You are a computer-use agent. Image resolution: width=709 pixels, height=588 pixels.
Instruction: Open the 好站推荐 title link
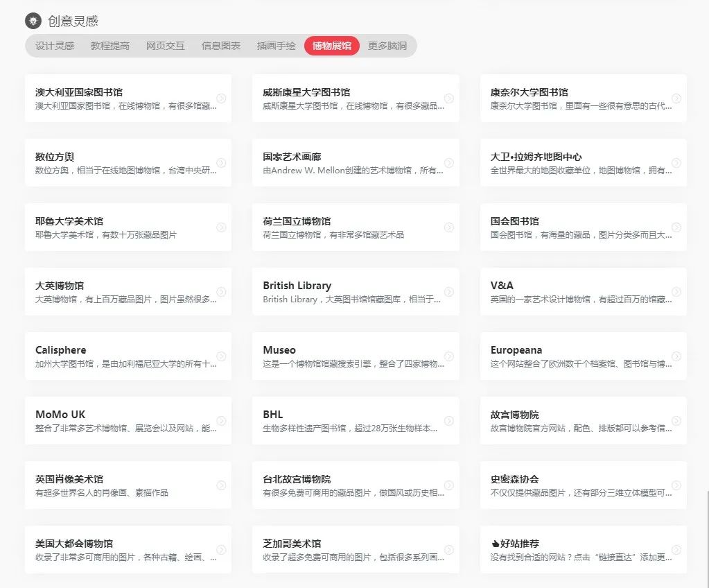tap(515, 544)
